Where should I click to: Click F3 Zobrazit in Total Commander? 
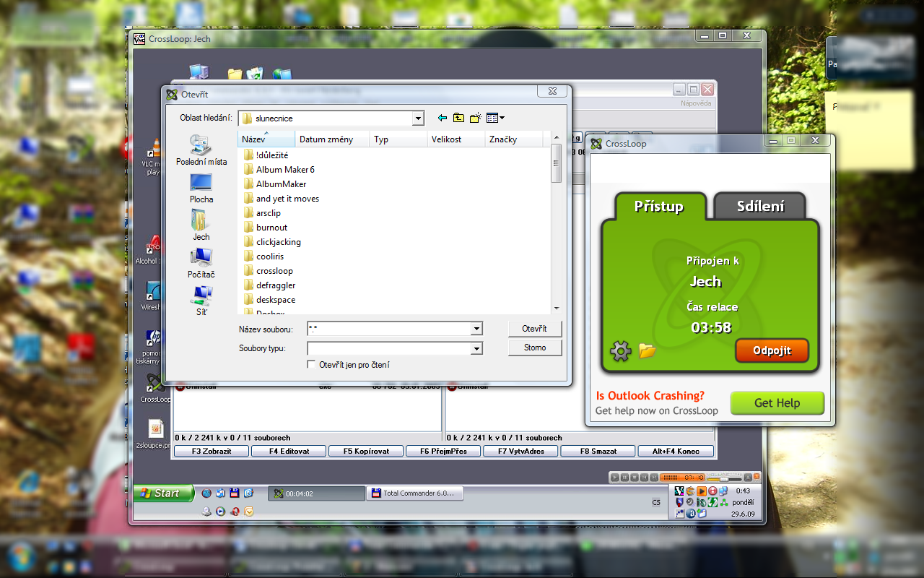[x=211, y=451]
